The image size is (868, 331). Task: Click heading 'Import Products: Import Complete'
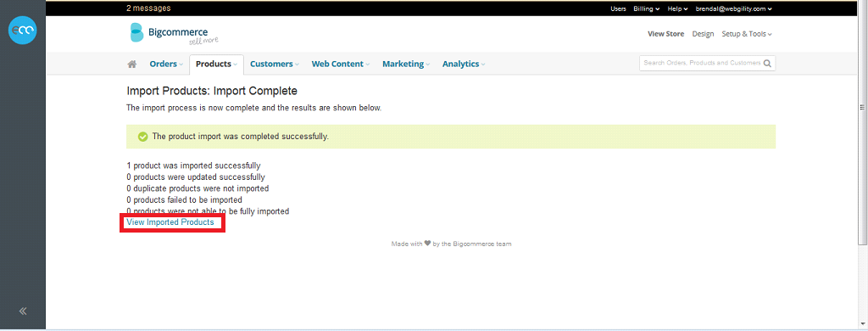(x=212, y=91)
